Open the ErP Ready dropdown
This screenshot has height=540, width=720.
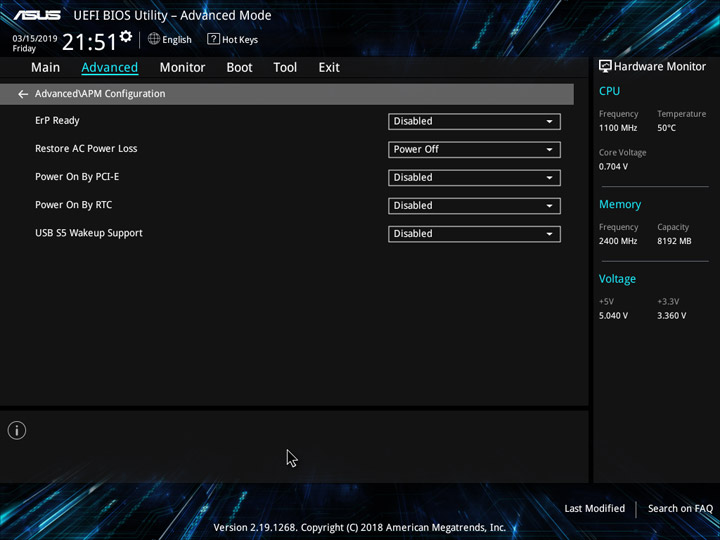tap(474, 121)
